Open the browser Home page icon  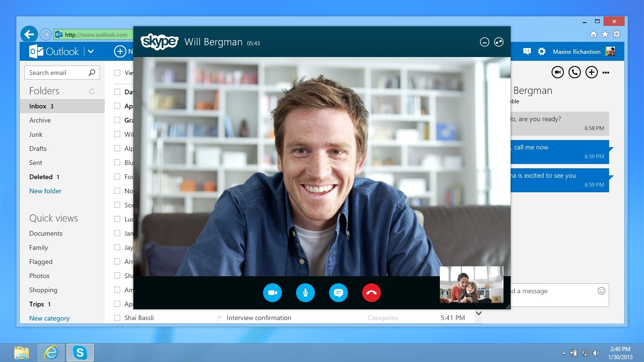pos(594,34)
